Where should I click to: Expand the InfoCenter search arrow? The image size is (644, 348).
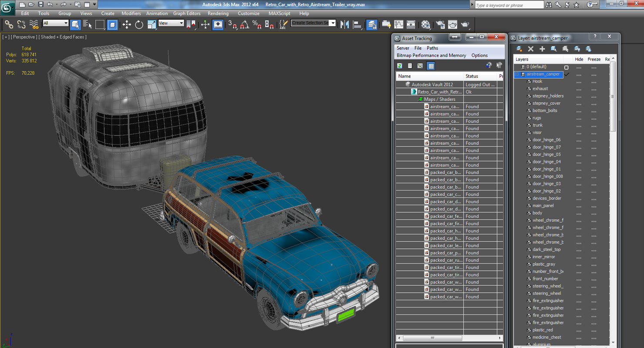click(x=472, y=4)
